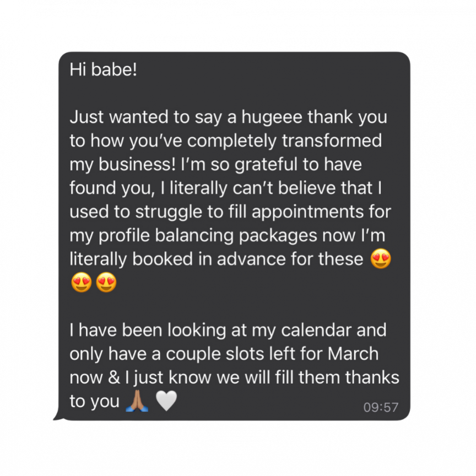Select the word "March" in the message

[353, 354]
